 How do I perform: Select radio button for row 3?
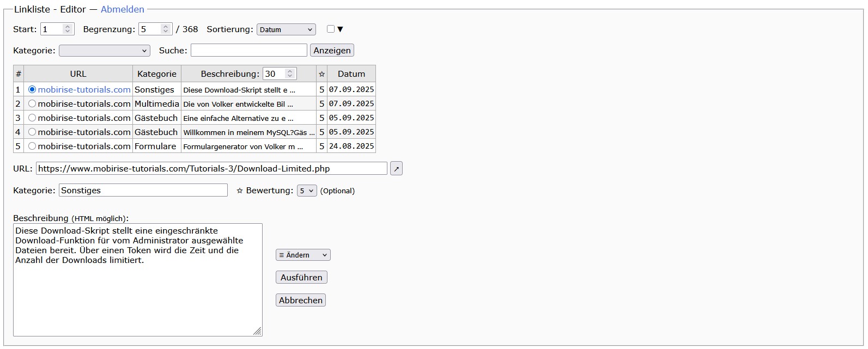(32, 118)
